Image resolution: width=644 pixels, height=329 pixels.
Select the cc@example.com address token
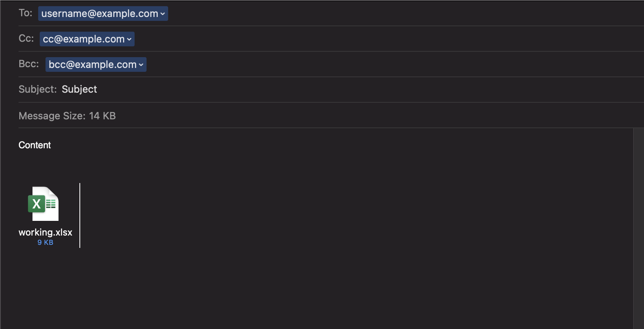(x=87, y=39)
